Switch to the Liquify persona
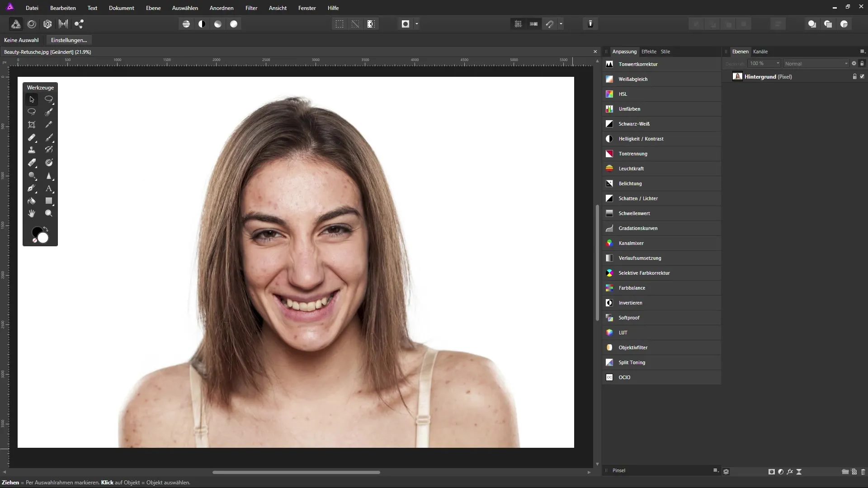The image size is (868, 488). [32, 24]
